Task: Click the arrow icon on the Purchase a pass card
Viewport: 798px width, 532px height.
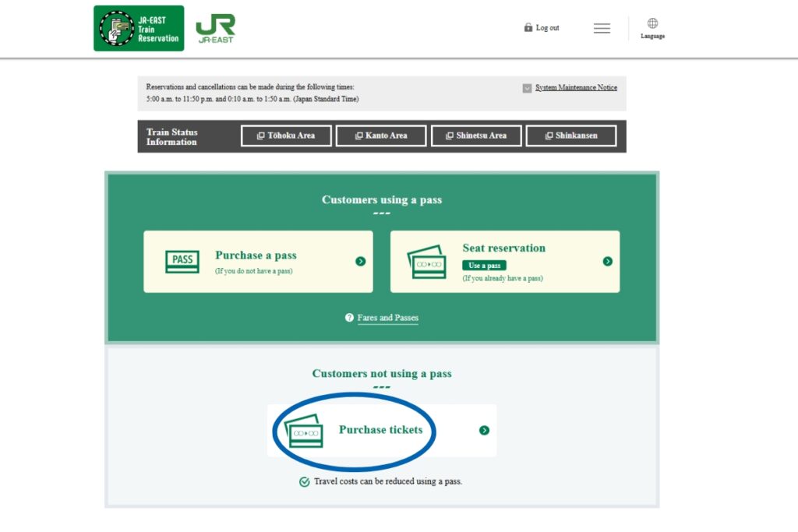Action: click(359, 262)
